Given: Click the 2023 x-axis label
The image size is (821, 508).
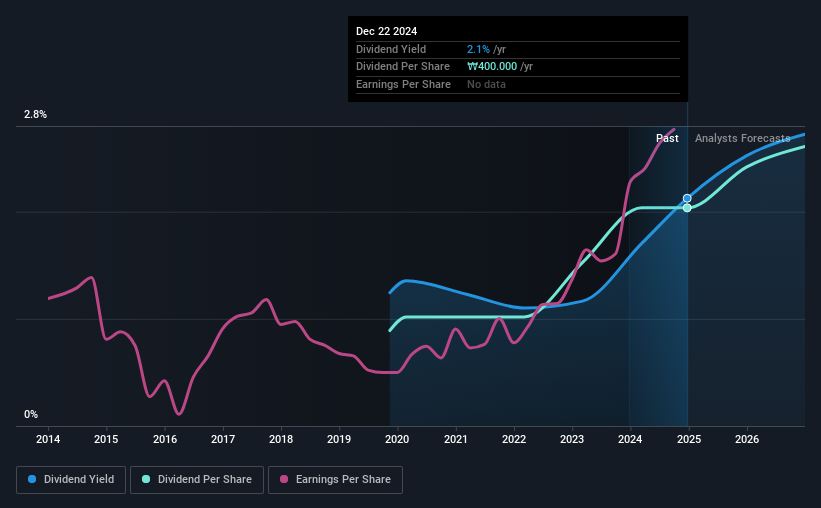Looking at the screenshot, I should point(572,439).
